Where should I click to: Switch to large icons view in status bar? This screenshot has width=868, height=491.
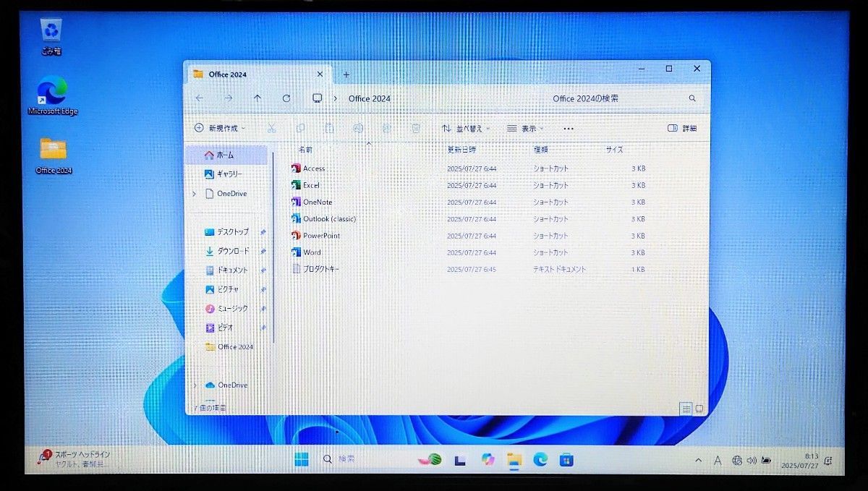(x=699, y=409)
